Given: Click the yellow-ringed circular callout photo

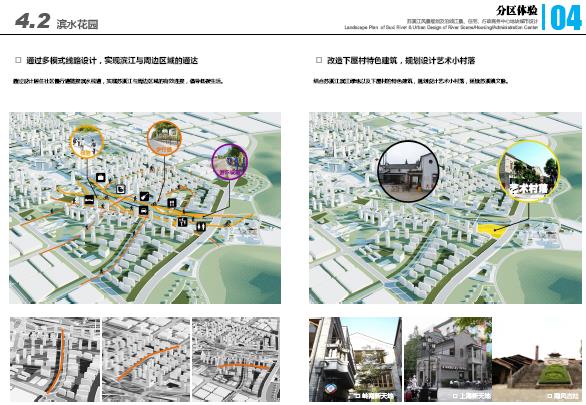Looking at the screenshot, I should coord(87,142).
